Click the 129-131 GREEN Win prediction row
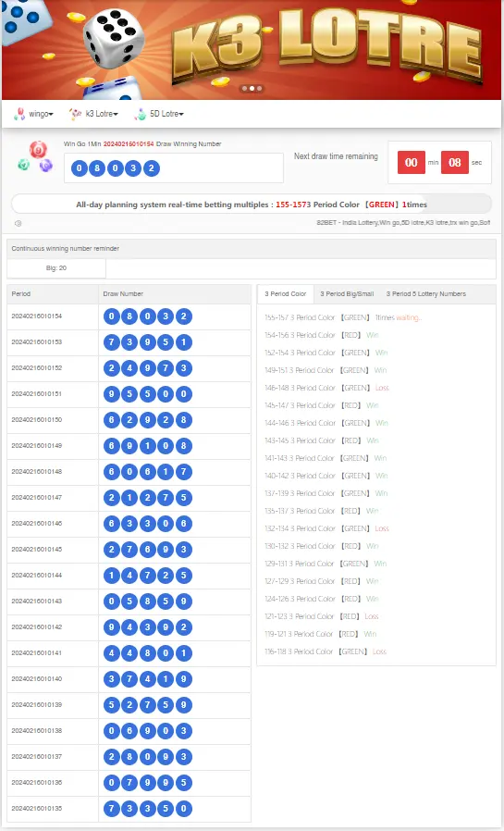The image size is (504, 831). point(326,564)
